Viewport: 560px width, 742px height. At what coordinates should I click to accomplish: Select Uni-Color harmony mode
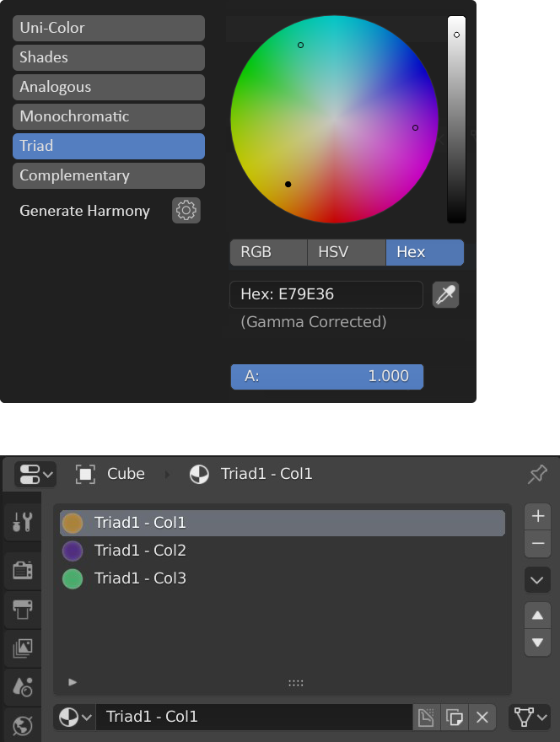pos(109,28)
